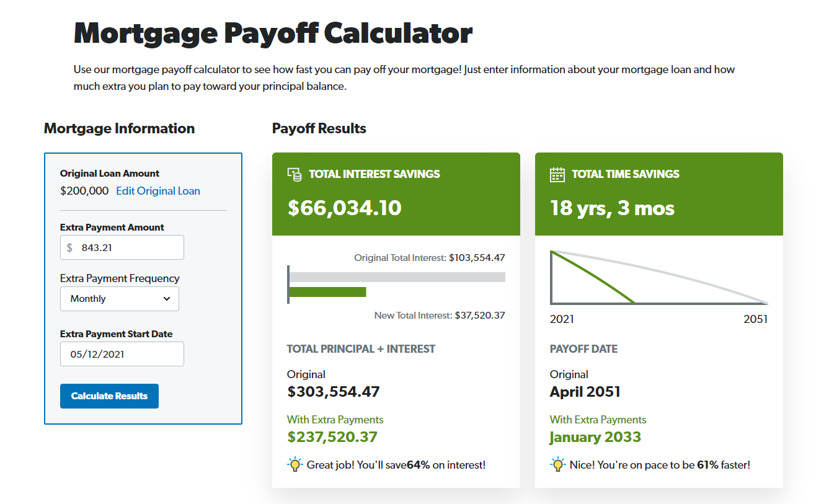The image size is (829, 504).
Task: Click the $66,034.10 interest savings amount
Action: 345,208
